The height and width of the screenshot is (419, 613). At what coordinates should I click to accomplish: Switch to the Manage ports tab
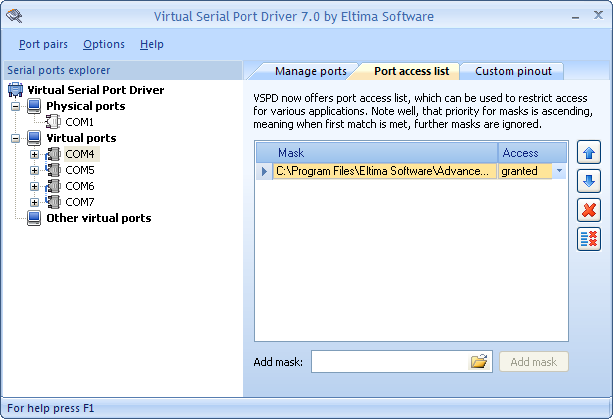(310, 71)
